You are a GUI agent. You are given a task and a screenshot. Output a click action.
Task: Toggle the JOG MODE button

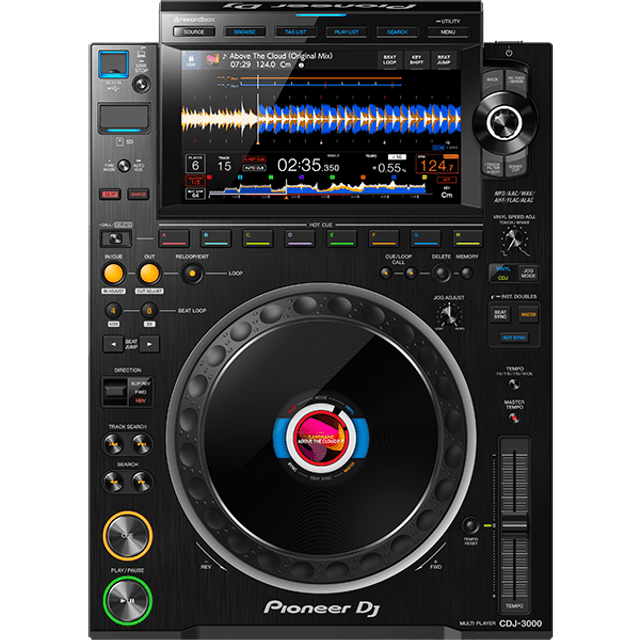point(528,273)
